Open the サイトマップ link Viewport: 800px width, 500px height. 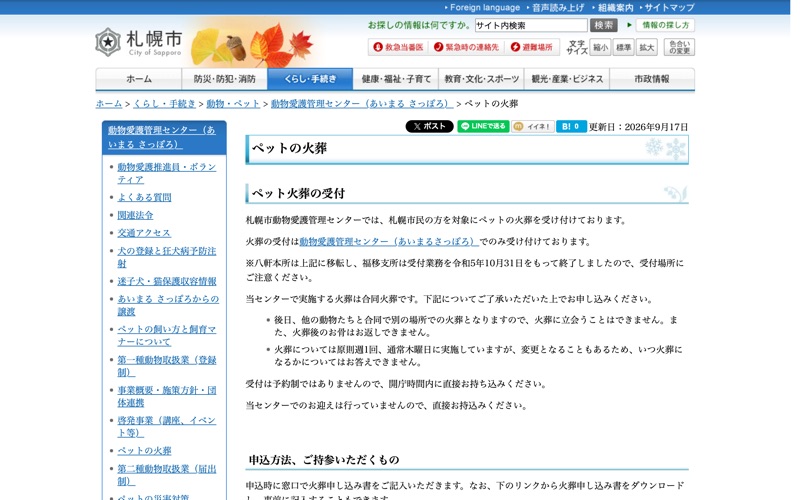click(x=669, y=8)
